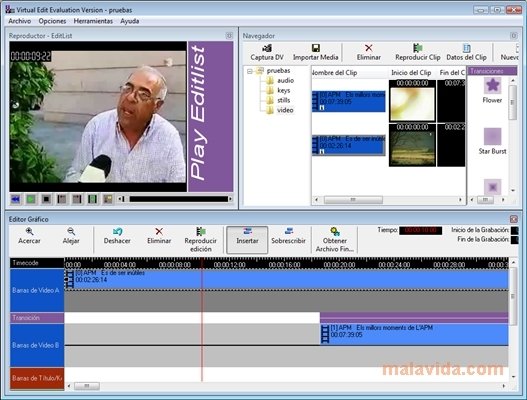The image size is (527, 400).
Task: Choose the third transition below Star Burst
Action: point(492,187)
